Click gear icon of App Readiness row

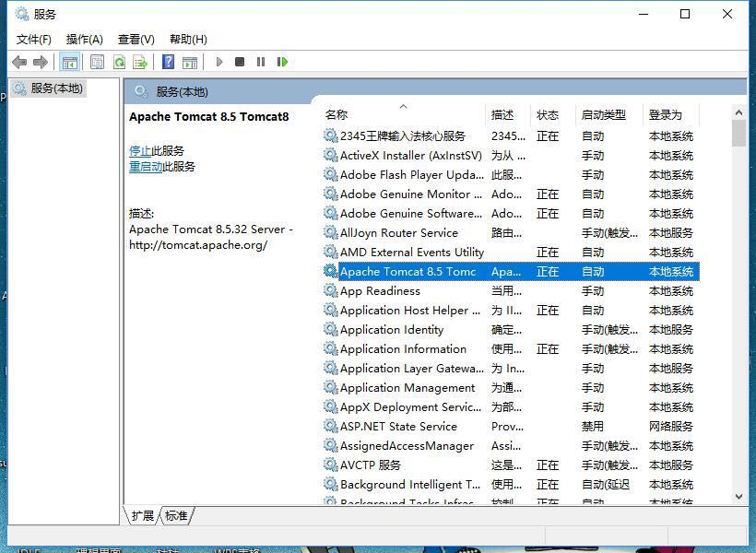(330, 290)
